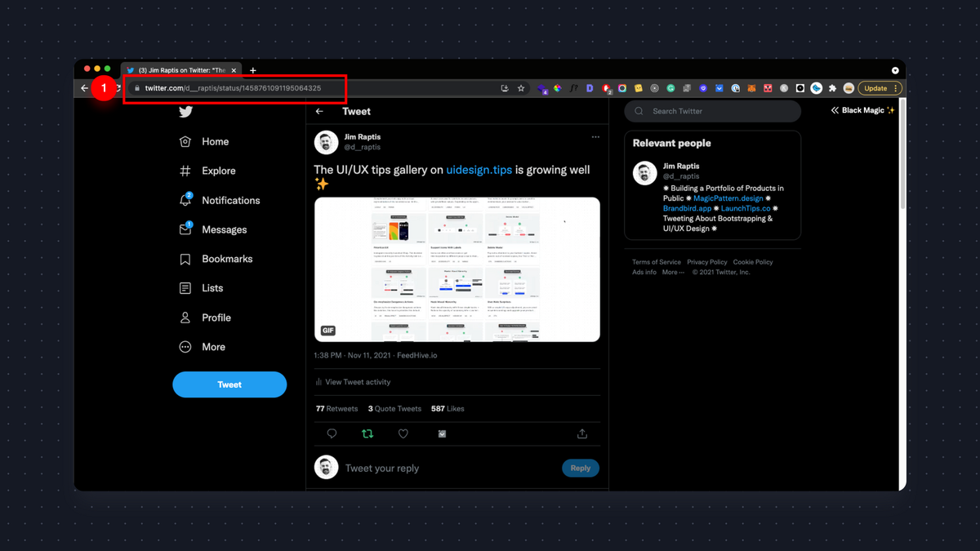The height and width of the screenshot is (551, 980).
Task: Open the tweet's three-dot options menu
Action: 595,137
